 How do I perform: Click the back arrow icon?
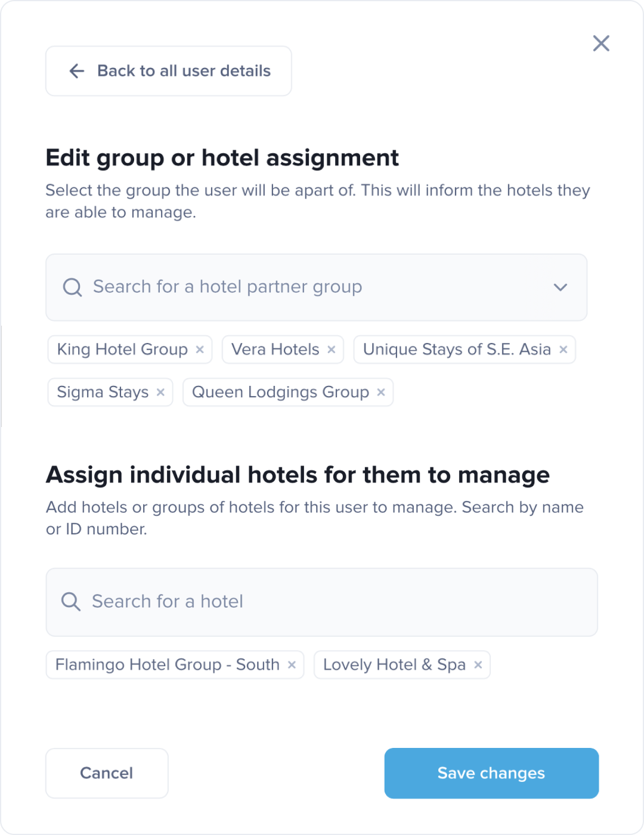point(77,71)
